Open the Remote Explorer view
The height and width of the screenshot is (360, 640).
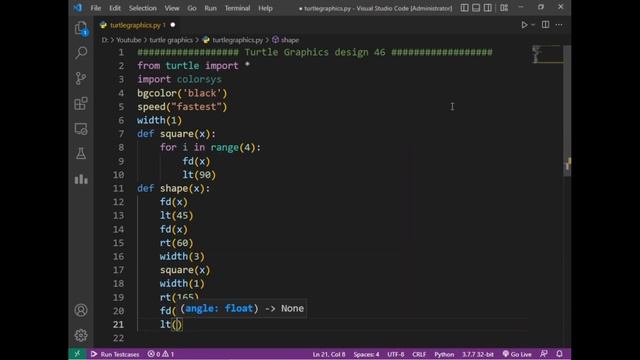coord(81,129)
